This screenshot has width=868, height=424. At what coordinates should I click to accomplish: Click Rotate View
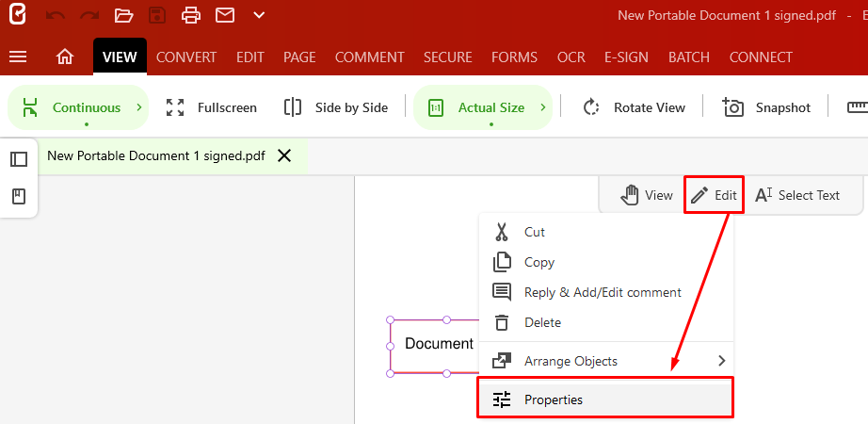pyautogui.click(x=634, y=107)
